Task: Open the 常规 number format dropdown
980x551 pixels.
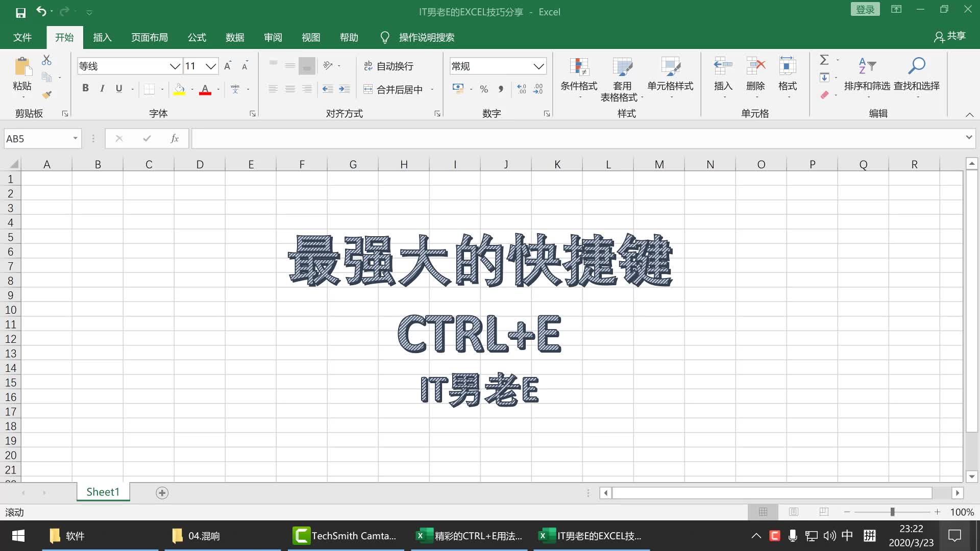Action: point(540,66)
